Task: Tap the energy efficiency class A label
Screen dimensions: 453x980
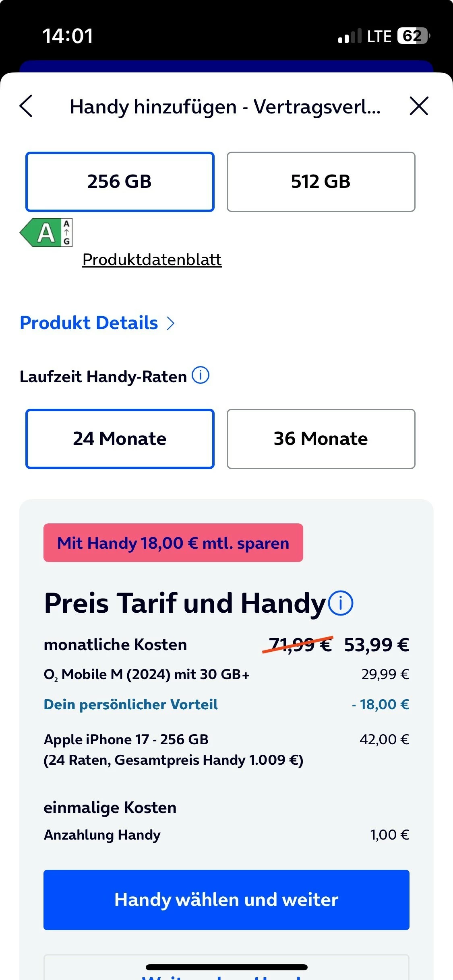Action: 46,233
